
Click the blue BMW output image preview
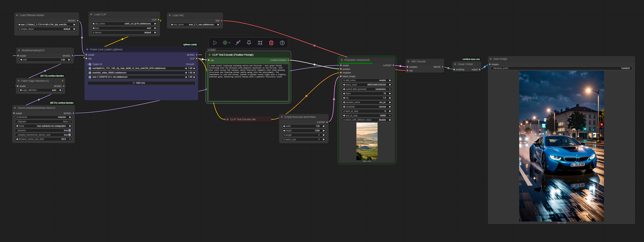point(561,146)
